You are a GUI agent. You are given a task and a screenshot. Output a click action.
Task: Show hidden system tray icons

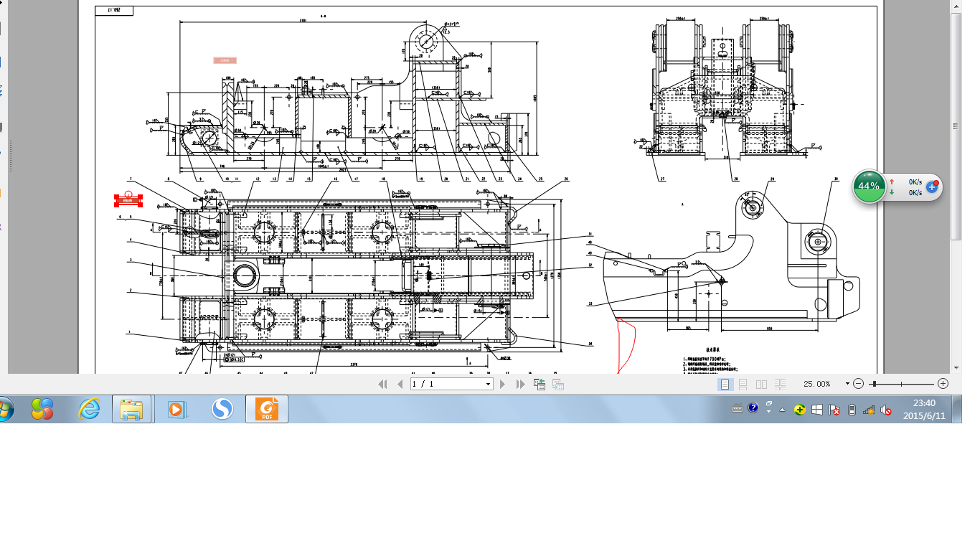[x=782, y=410]
